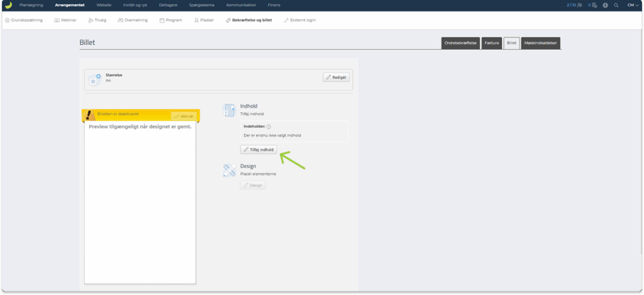644x295 pixels.
Task: Click the Design ruler and pencil icon
Action: (x=229, y=170)
